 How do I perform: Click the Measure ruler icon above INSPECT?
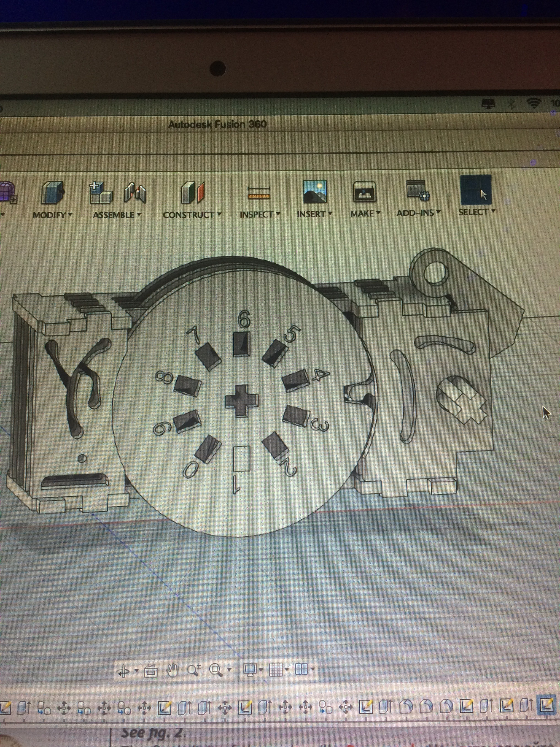tap(259, 193)
